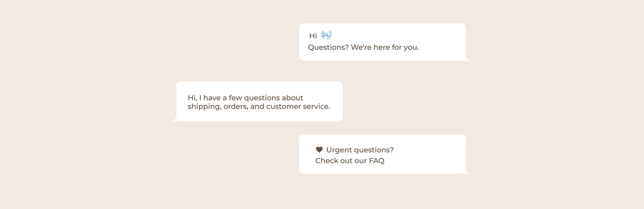The height and width of the screenshot is (209, 644).
Task: Click "customer service." in the middle bubble
Action: coord(298,106)
